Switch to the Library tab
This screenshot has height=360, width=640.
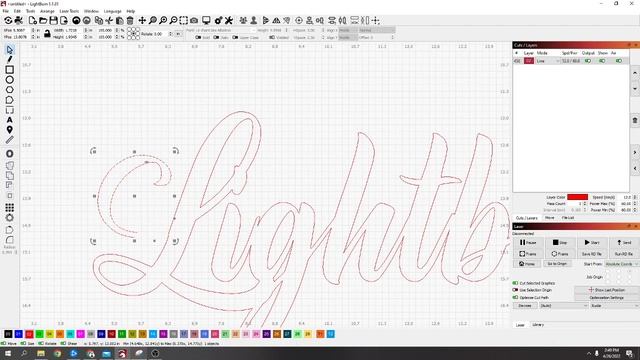(x=538, y=325)
